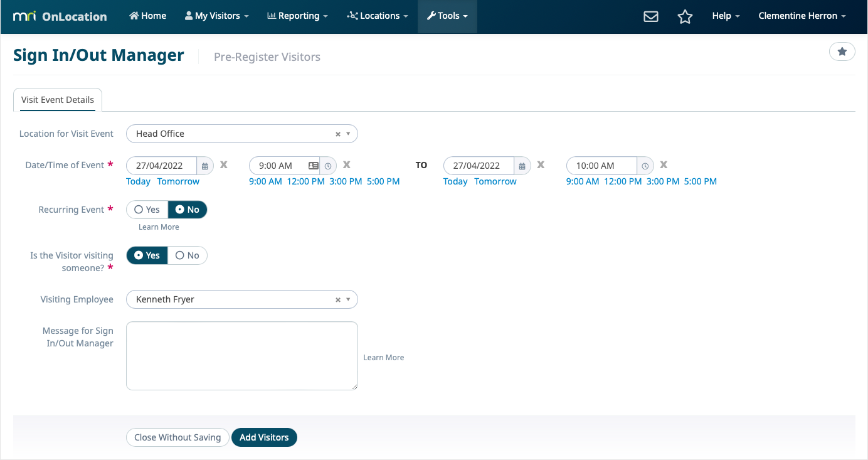This screenshot has width=868, height=460.
Task: Clear the start date with X
Action: (x=223, y=165)
